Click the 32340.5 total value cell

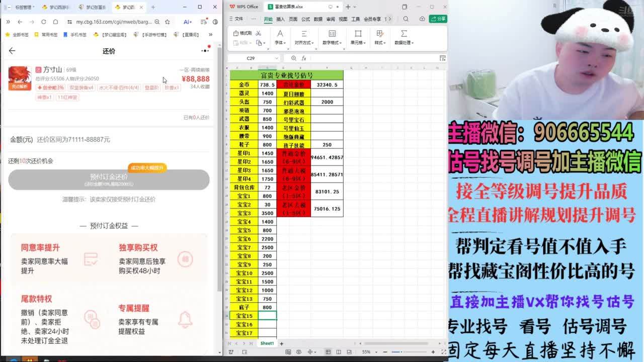(327, 84)
